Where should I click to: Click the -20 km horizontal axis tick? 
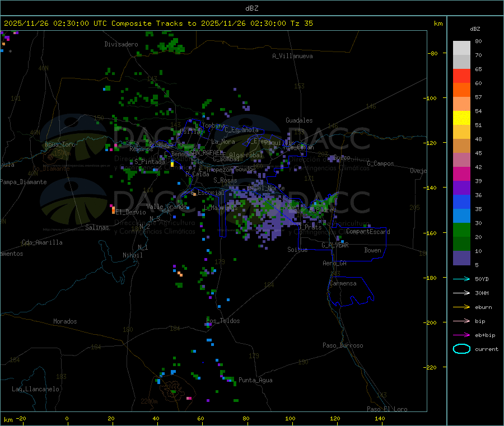(21, 418)
